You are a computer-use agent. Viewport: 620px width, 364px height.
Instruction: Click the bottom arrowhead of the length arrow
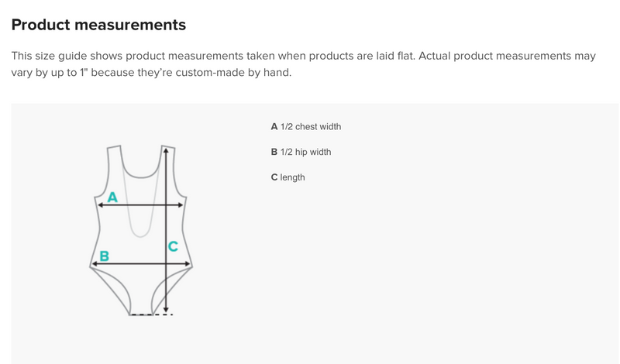(x=166, y=310)
